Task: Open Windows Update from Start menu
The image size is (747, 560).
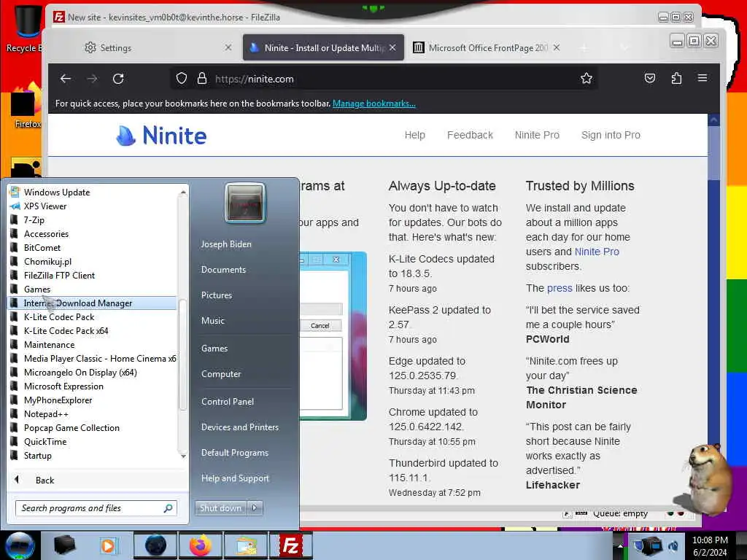Action: click(93, 192)
